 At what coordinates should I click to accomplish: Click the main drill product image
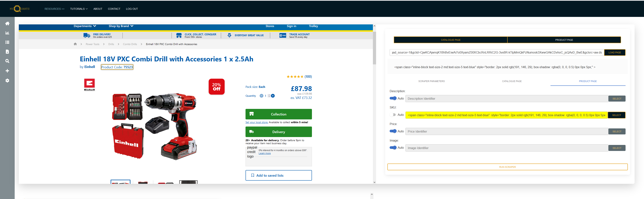(x=154, y=126)
